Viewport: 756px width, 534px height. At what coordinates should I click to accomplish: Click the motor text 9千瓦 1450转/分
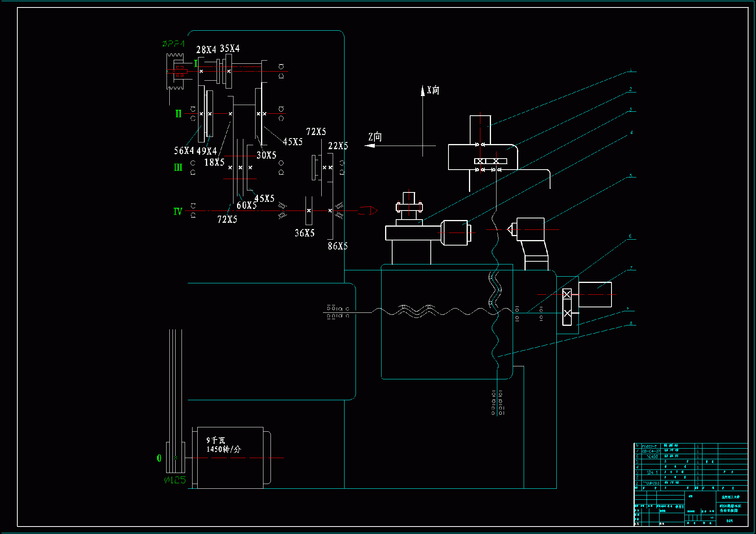click(x=223, y=445)
